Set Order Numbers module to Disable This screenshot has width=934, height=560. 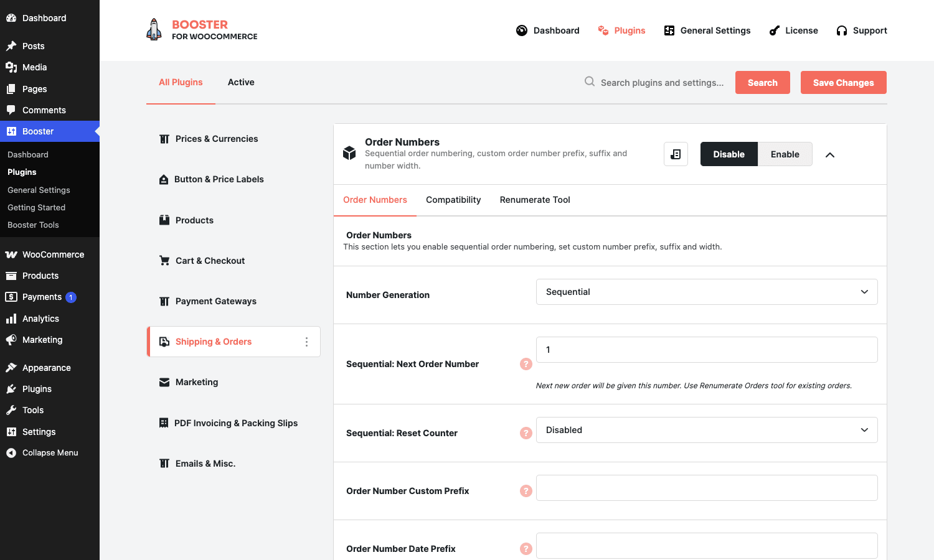click(729, 154)
